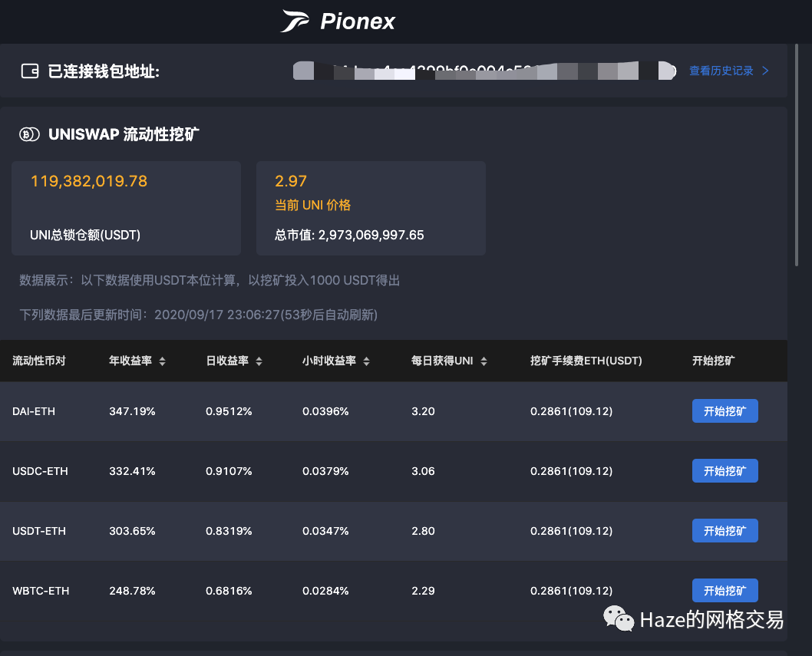Click the 总市值 2,973,069,997.65 text
The image size is (812, 656).
point(349,235)
